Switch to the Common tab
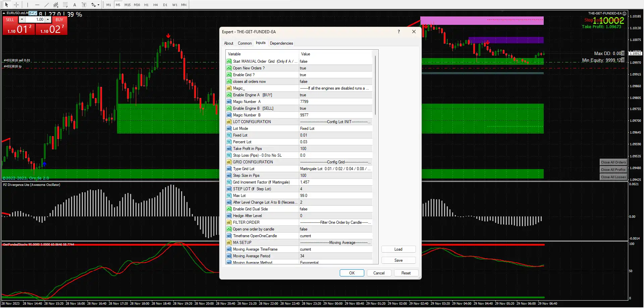This screenshot has height=308, width=644. tap(245, 43)
